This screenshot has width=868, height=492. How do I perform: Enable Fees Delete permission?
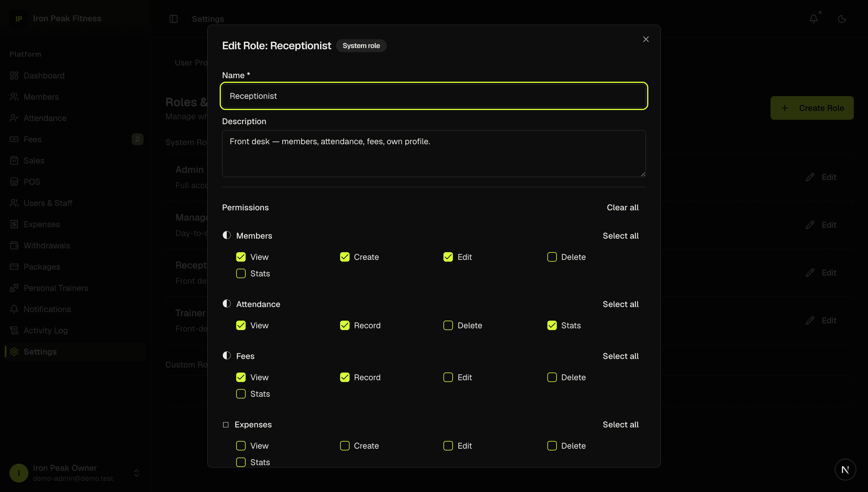click(552, 378)
